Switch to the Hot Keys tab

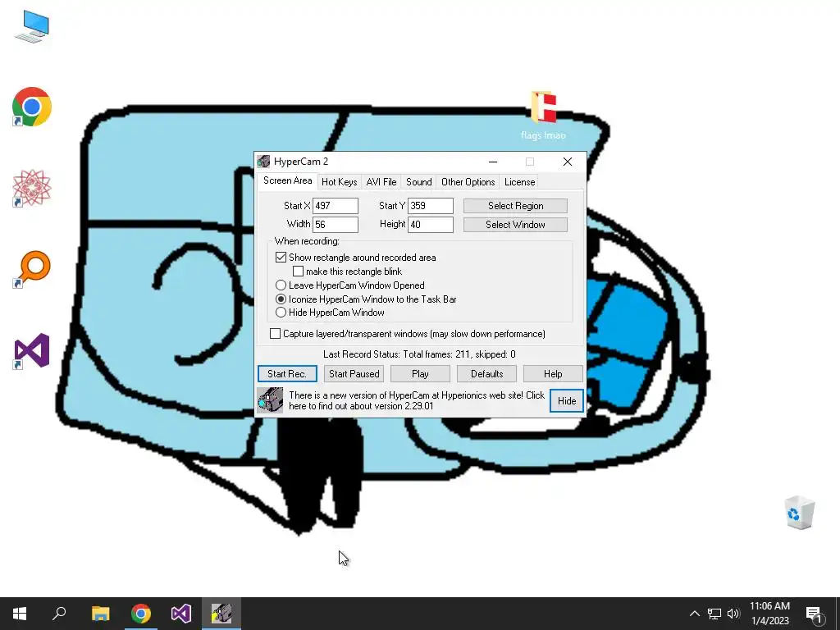[339, 181]
